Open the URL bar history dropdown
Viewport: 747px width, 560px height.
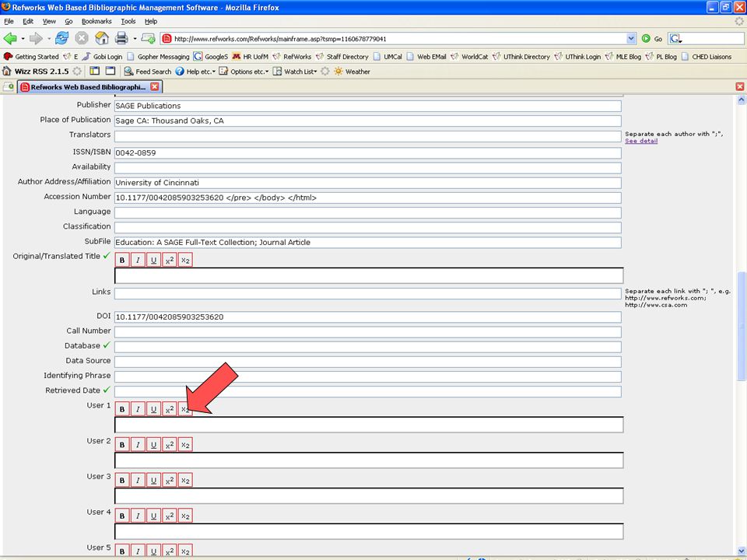pyautogui.click(x=631, y=39)
